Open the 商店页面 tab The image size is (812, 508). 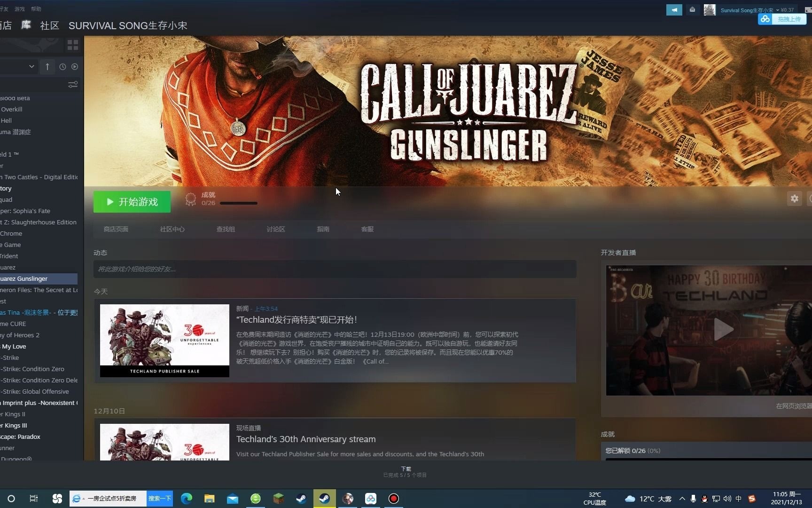116,229
